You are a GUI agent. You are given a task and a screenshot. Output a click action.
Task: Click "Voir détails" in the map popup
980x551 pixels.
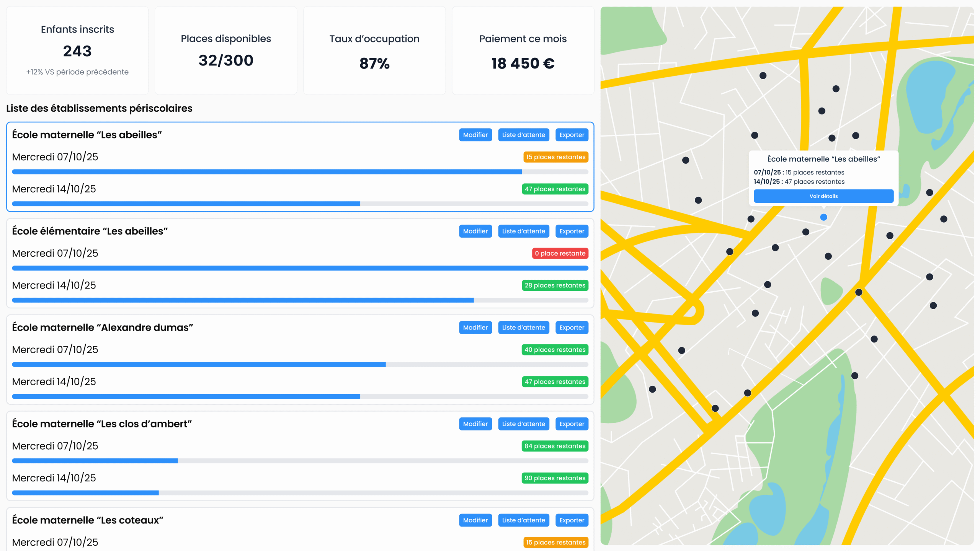823,196
